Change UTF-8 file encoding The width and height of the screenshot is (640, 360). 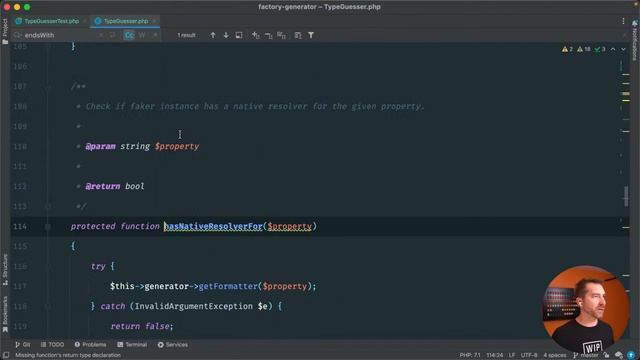click(529, 356)
